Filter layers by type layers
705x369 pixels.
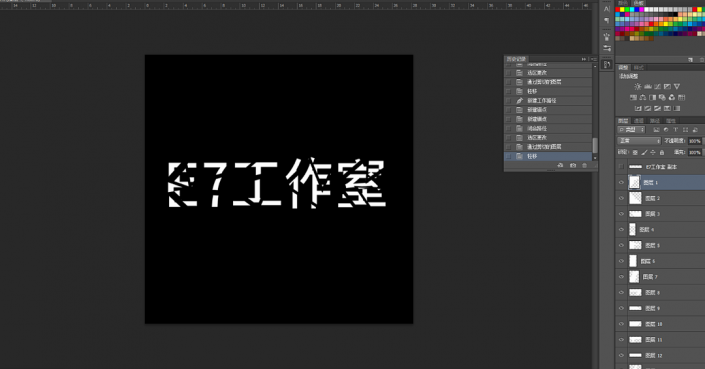(675, 129)
